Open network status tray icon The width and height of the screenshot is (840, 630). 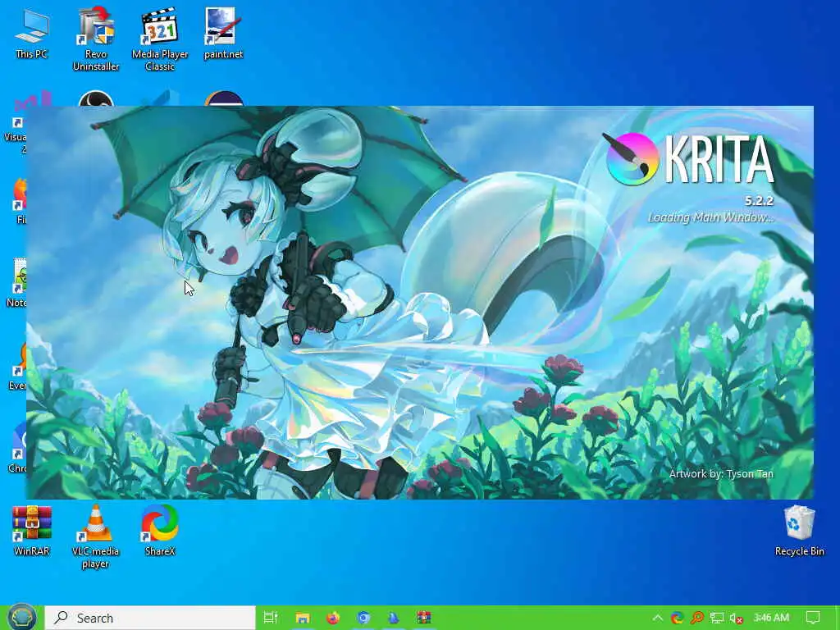[717, 619]
